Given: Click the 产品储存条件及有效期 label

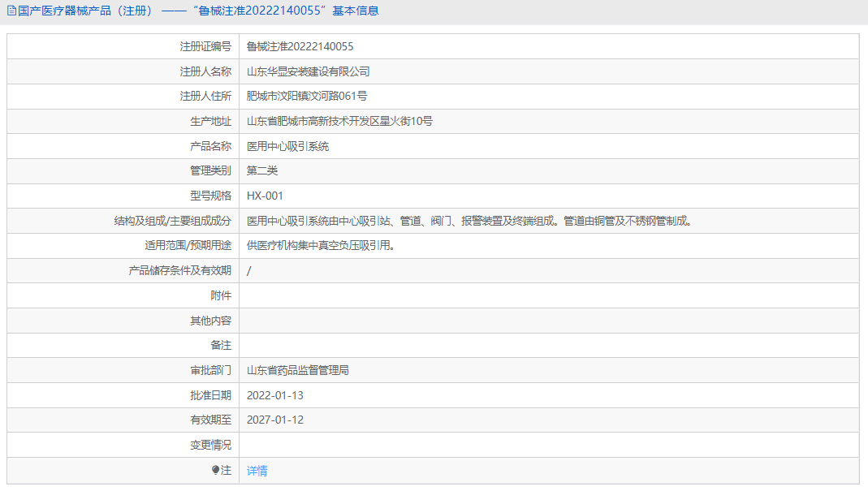Looking at the screenshot, I should pos(179,270).
